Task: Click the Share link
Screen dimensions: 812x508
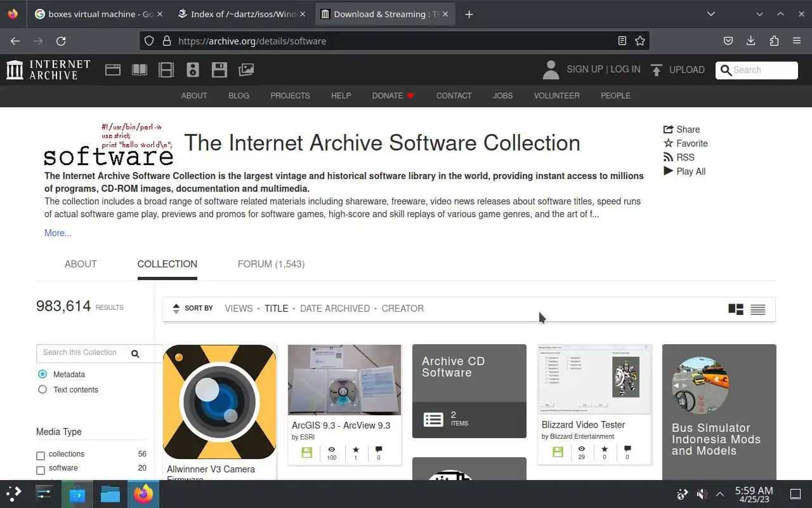Action: [x=681, y=130]
